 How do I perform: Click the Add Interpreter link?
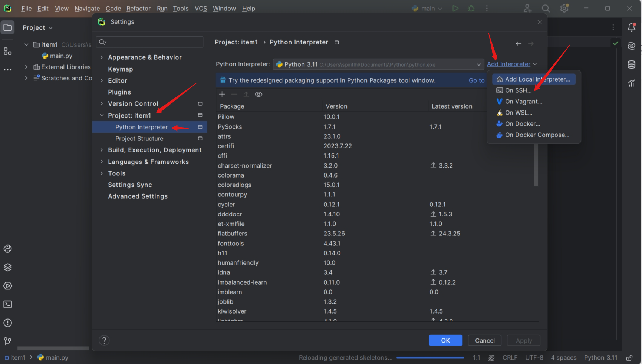tap(508, 64)
